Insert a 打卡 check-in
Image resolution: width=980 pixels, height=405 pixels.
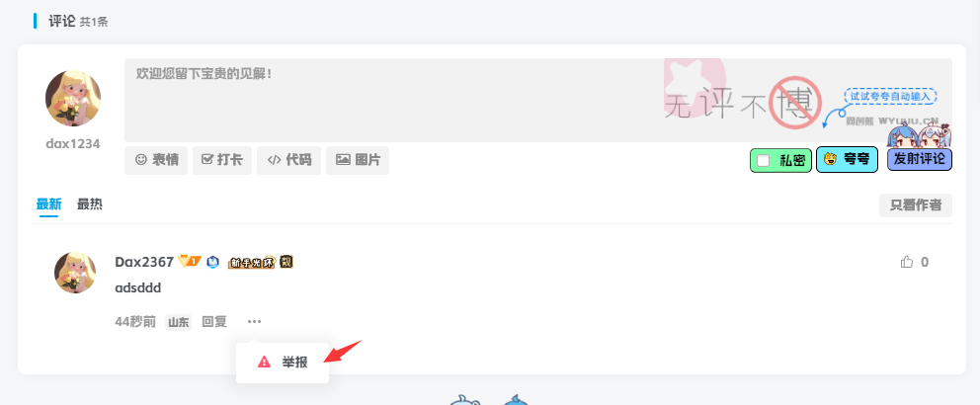[x=222, y=160]
